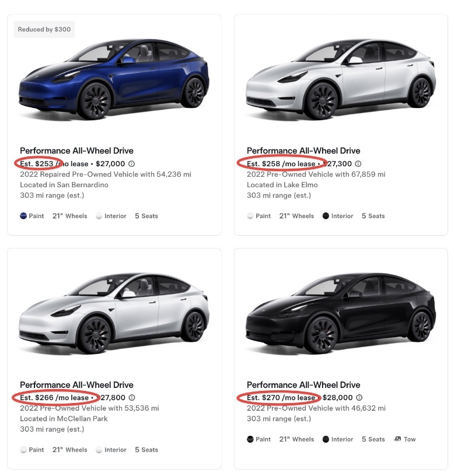This screenshot has width=454, height=476.
Task: Click black Interior swatch on Lake Elmo listing
Action: pyautogui.click(x=325, y=216)
